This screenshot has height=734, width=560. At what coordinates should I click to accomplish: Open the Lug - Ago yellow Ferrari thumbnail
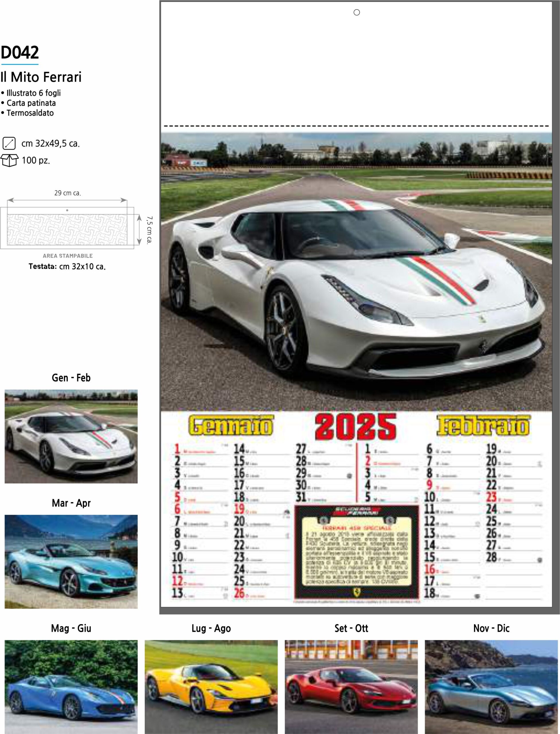(x=211, y=687)
